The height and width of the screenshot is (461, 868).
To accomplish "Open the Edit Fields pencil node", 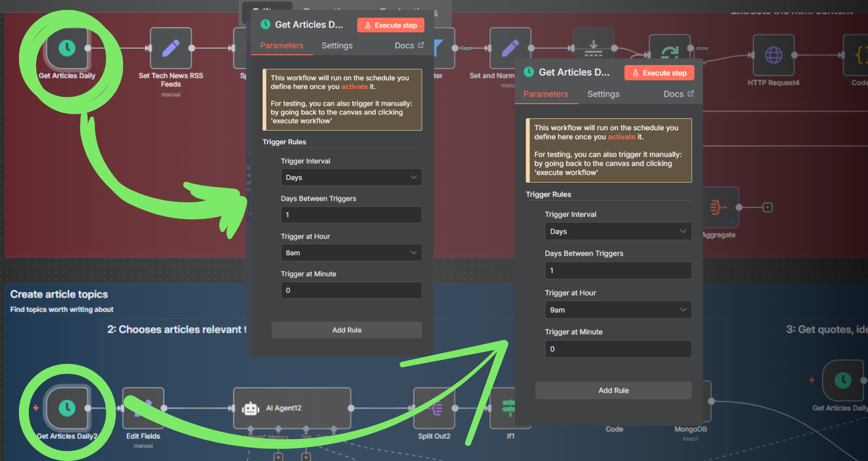I will 143,408.
